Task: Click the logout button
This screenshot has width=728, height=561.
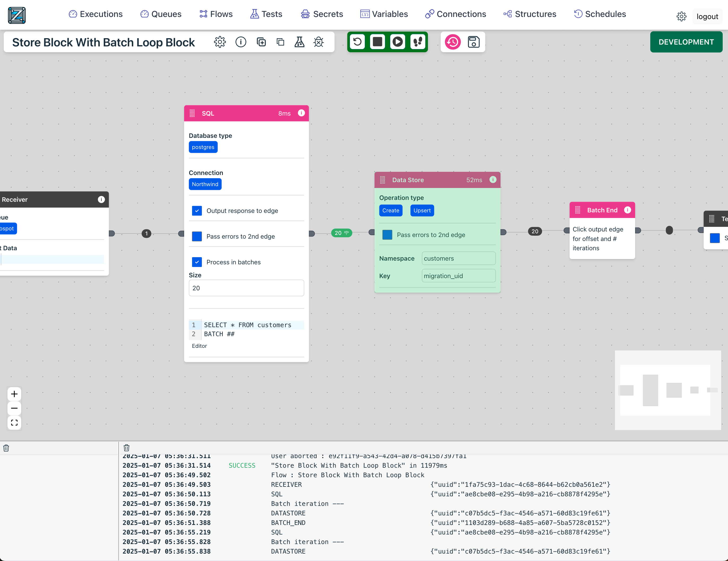Action: tap(707, 16)
